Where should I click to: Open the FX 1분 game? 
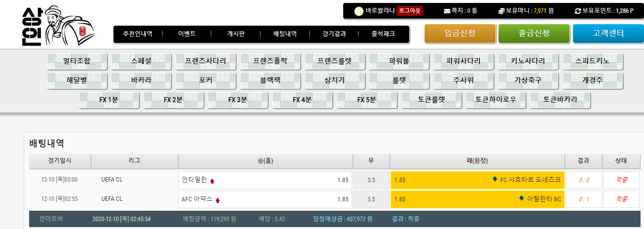pyautogui.click(x=109, y=100)
